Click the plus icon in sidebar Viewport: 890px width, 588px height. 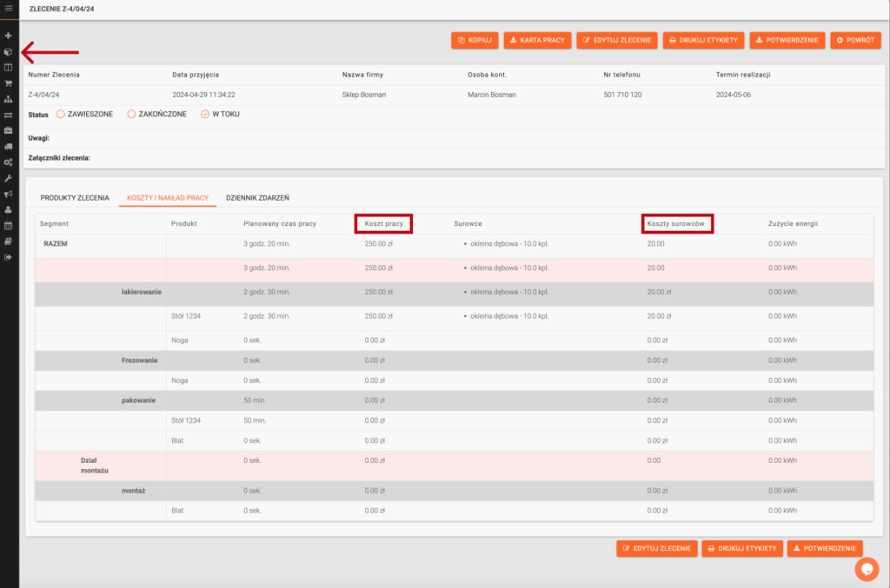(9, 36)
